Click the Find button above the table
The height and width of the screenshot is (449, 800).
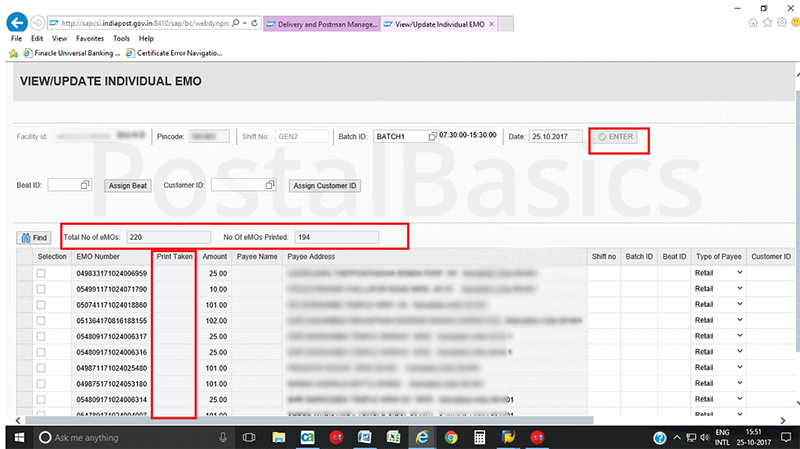34,238
